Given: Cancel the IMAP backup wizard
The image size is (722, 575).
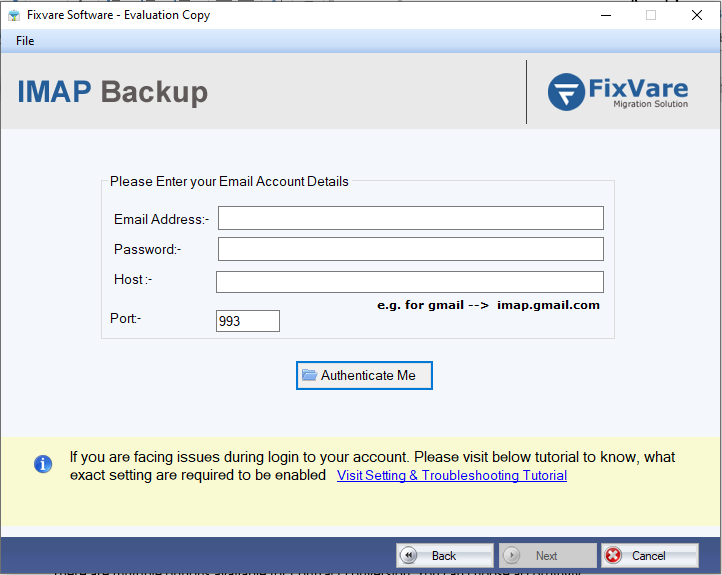Looking at the screenshot, I should click(x=650, y=556).
